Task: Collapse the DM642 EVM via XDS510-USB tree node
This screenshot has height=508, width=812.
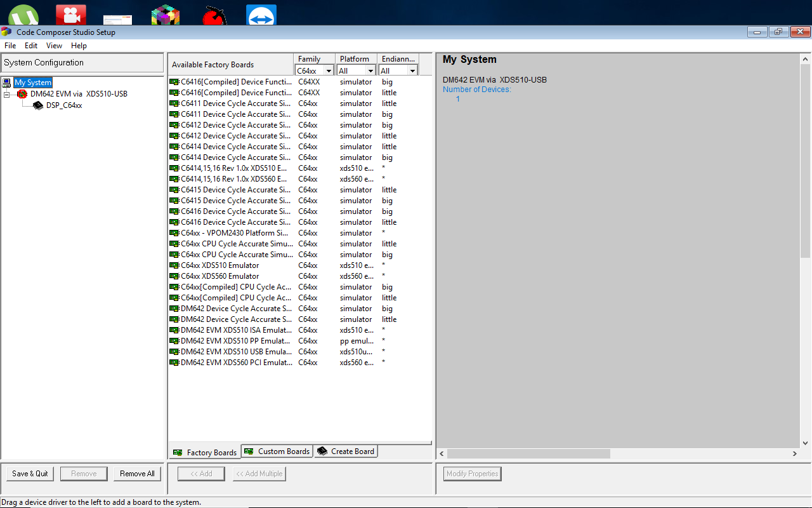Action: [7, 94]
